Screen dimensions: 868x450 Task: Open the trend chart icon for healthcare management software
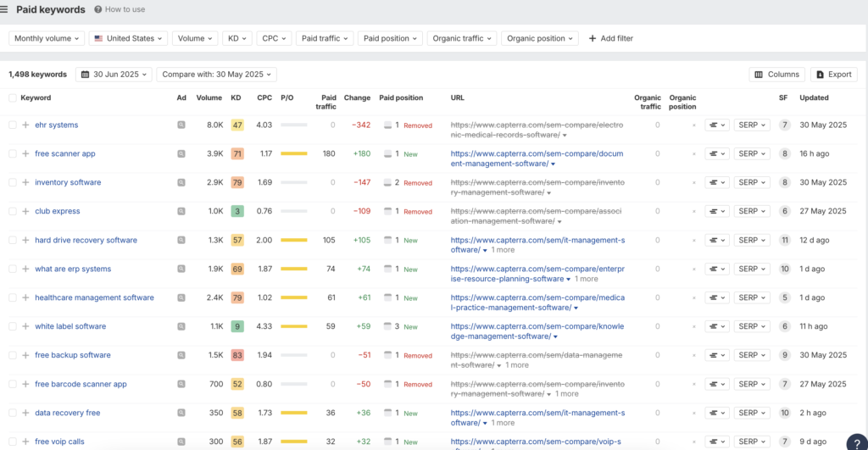717,297
